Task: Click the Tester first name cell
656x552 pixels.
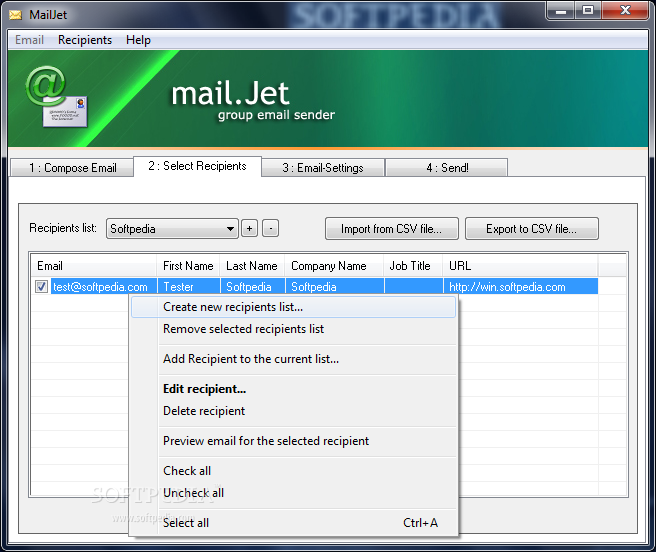Action: click(189, 287)
